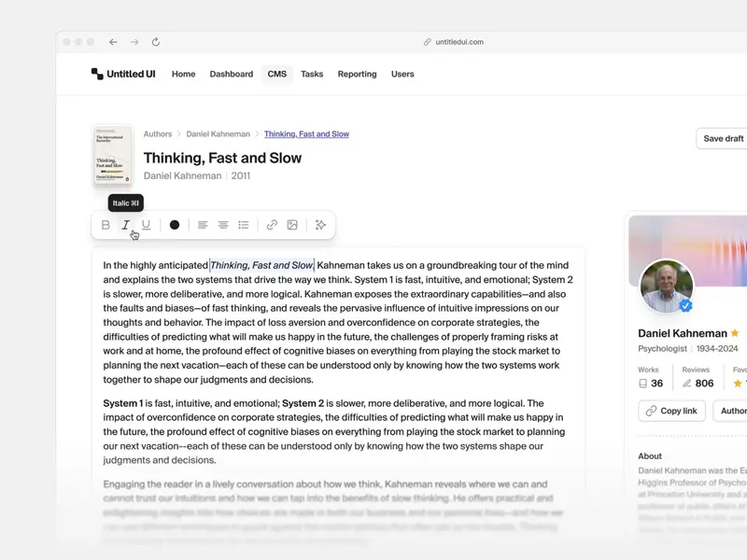Create a bulleted list in the editor
Image resolution: width=747 pixels, height=560 pixels.
[243, 224]
